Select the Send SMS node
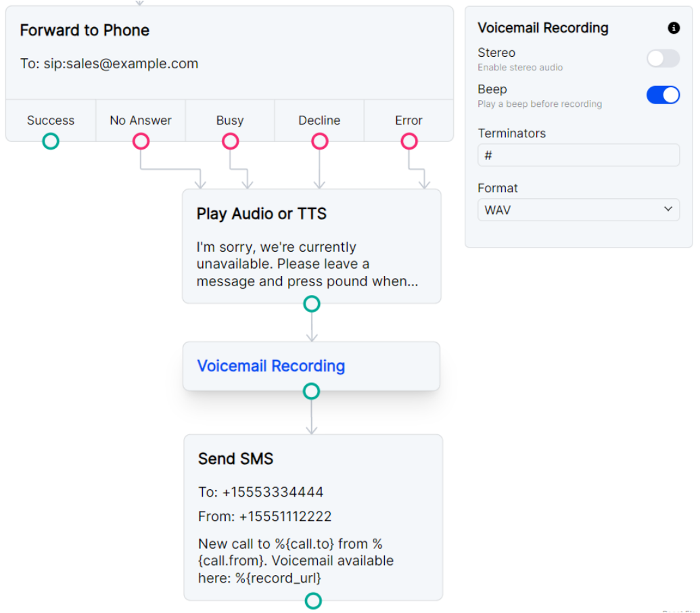Viewport: 700px width, 613px height. click(235, 459)
